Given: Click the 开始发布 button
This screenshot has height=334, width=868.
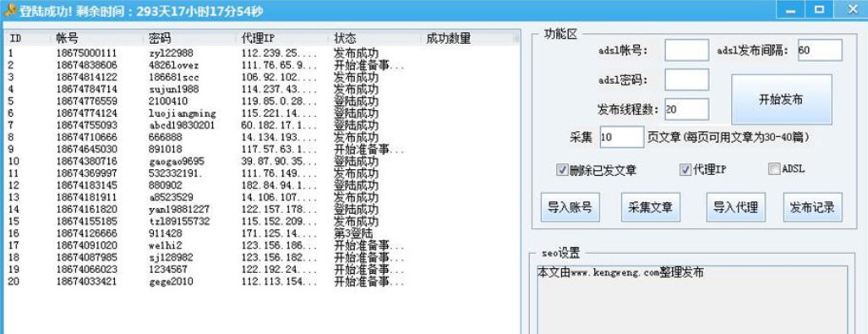Looking at the screenshot, I should click(781, 100).
